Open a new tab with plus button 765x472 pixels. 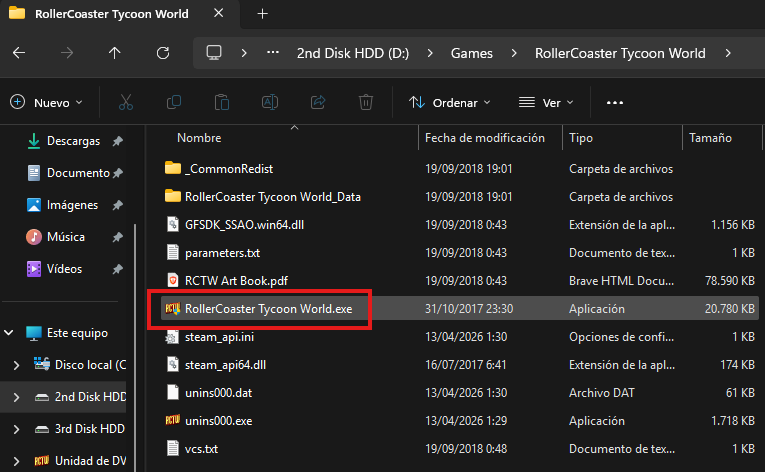[262, 14]
